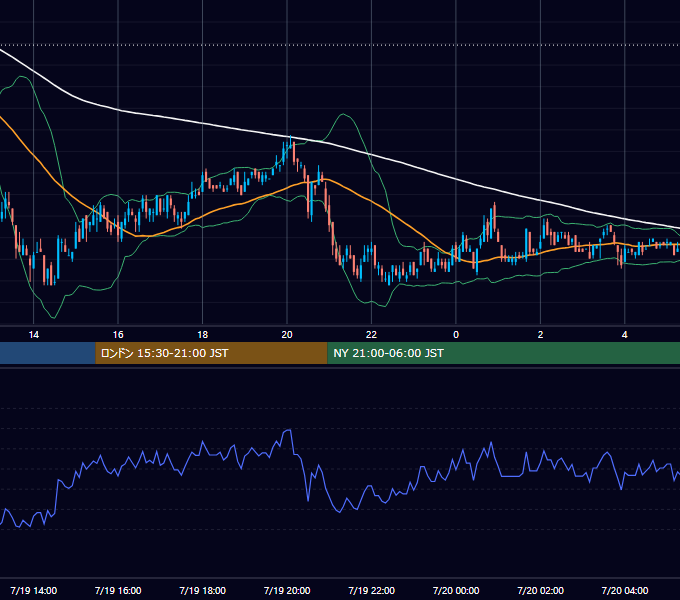The image size is (680, 600).
Task: Click the oscillator peak near 20:00
Action: [x=288, y=430]
